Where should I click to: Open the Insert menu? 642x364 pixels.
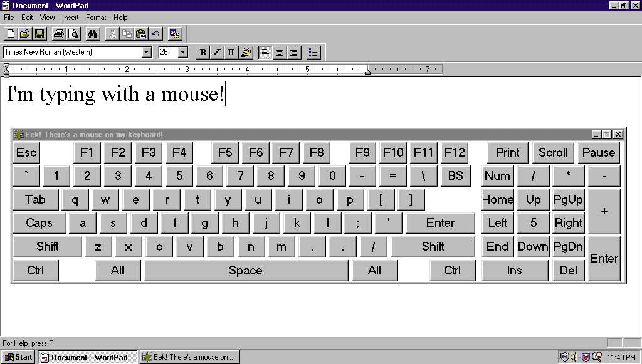pyautogui.click(x=70, y=18)
